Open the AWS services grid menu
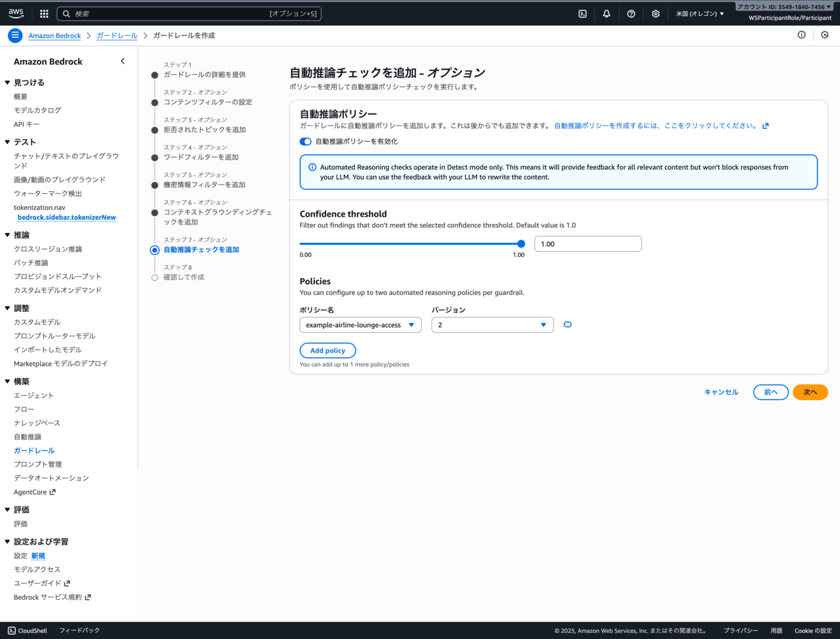The width and height of the screenshot is (840, 639). [44, 14]
